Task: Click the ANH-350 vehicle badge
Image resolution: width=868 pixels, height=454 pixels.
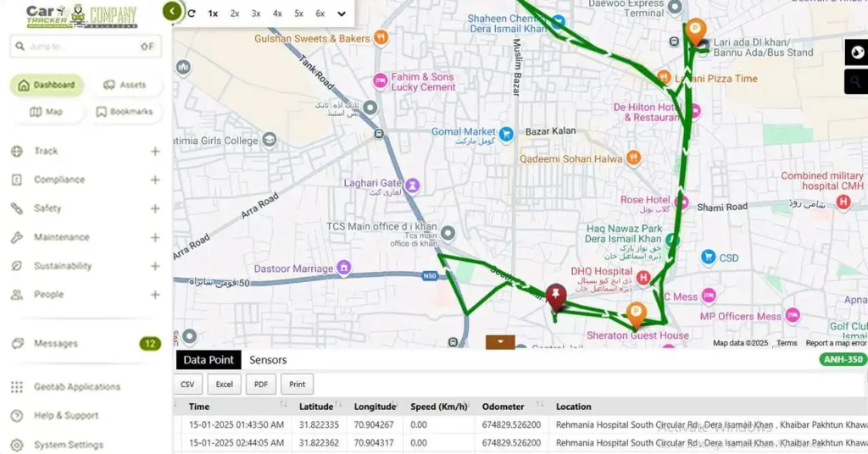Action: pyautogui.click(x=843, y=359)
